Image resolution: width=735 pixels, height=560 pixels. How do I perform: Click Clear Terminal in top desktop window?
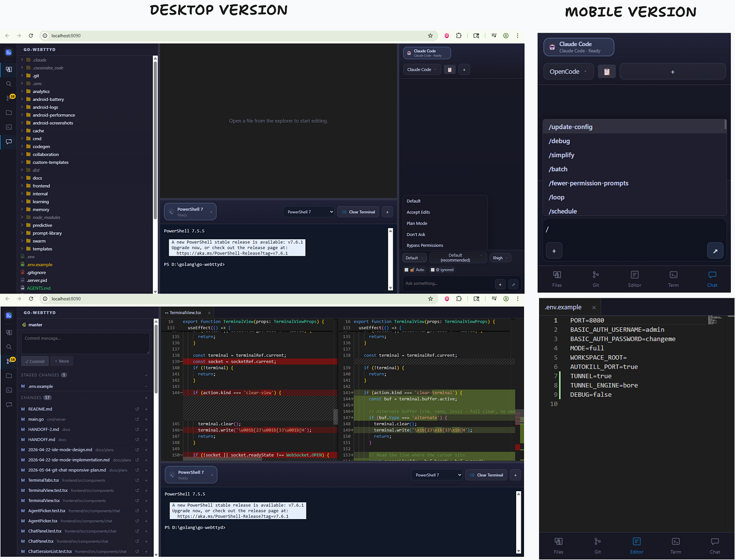pos(359,212)
